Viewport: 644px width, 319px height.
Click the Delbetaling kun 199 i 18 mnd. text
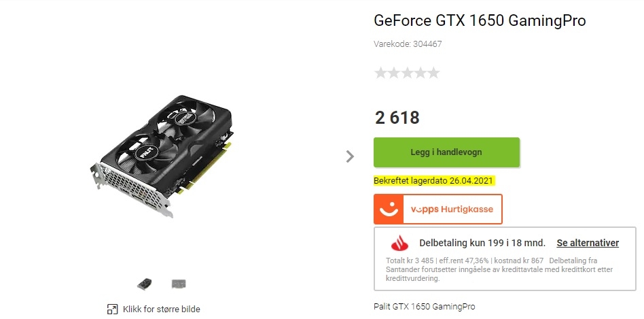482,243
